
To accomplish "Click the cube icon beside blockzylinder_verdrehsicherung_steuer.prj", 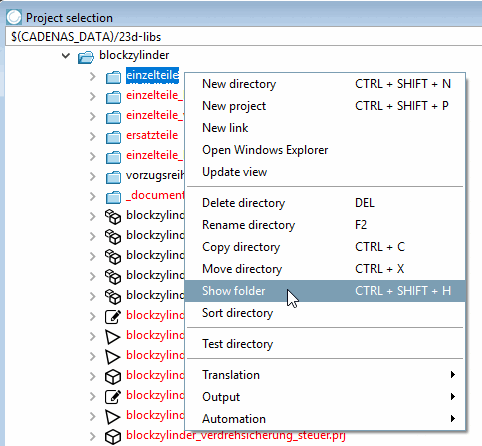I will (x=113, y=437).
